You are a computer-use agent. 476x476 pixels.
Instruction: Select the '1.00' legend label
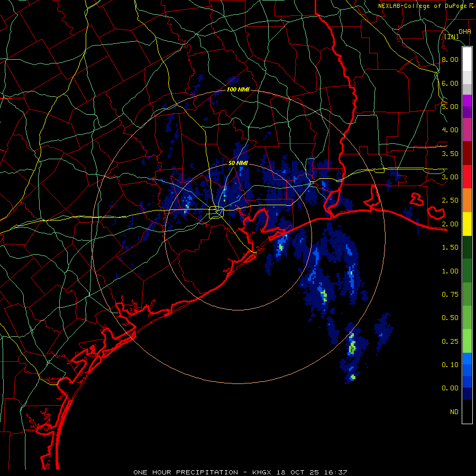pos(450,271)
